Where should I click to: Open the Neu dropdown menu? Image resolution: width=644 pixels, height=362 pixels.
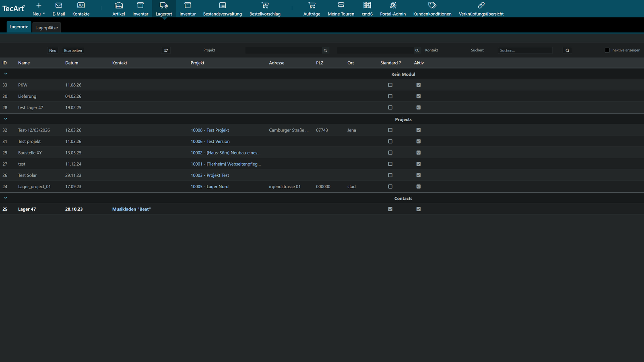pos(39,9)
